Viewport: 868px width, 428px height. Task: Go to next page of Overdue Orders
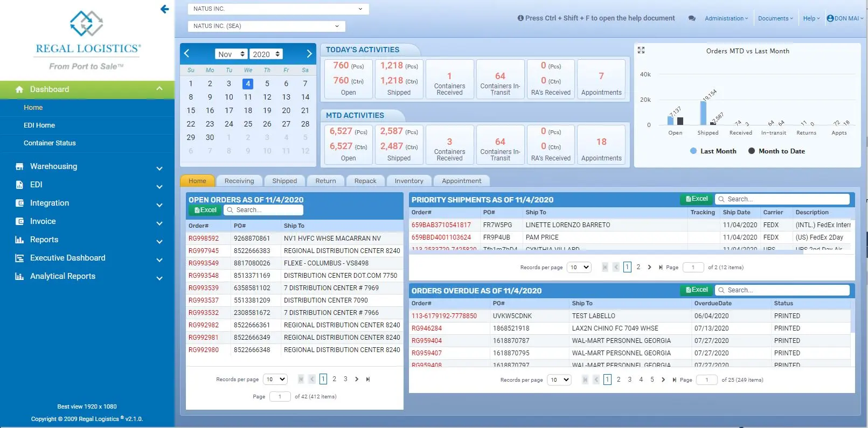coord(663,380)
